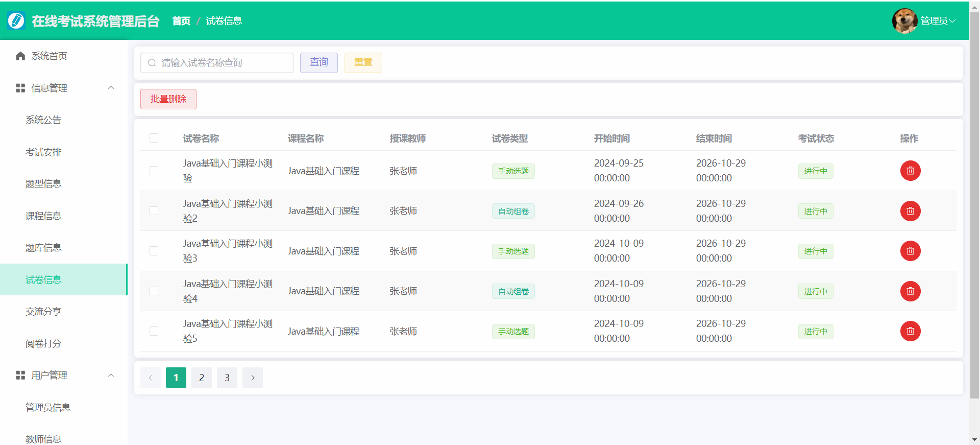Screen dimensions: 980x445
Task: Open 系统公告 in the sidebar
Action: tap(63, 120)
